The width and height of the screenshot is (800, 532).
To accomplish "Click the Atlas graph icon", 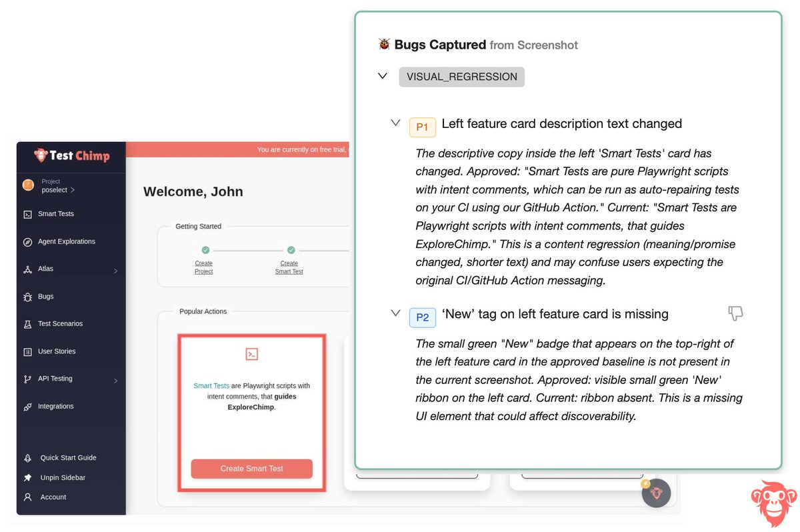I will [27, 269].
